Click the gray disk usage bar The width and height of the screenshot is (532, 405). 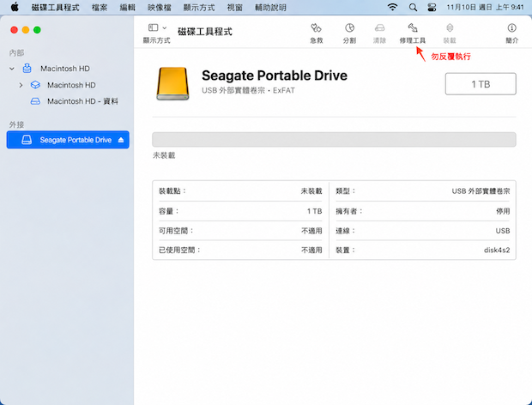pyautogui.click(x=334, y=139)
